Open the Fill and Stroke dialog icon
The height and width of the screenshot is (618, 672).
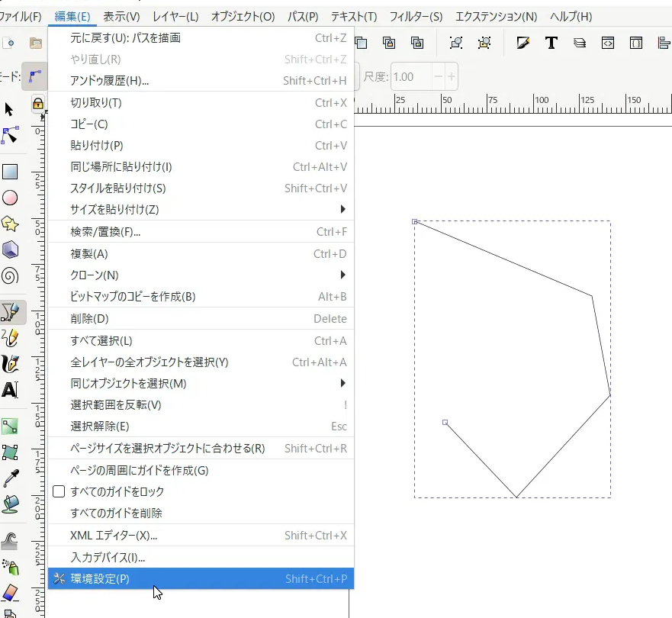tap(523, 43)
